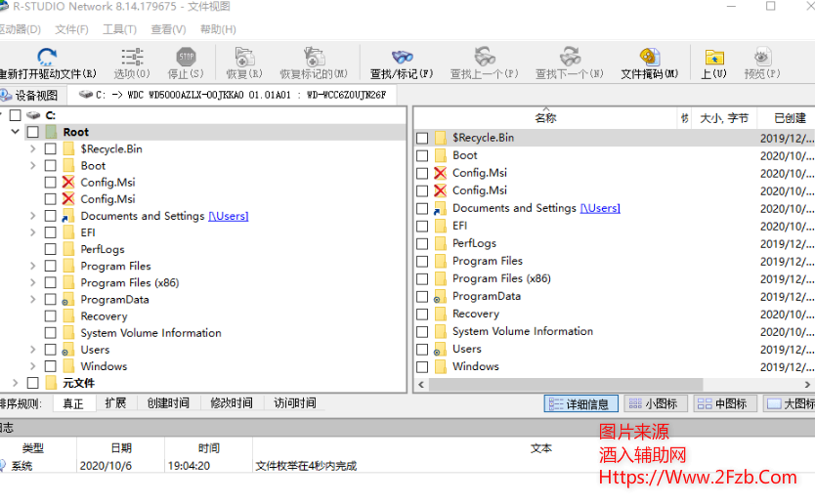
Task: Click the Root folder icon in tree
Action: pos(51,132)
